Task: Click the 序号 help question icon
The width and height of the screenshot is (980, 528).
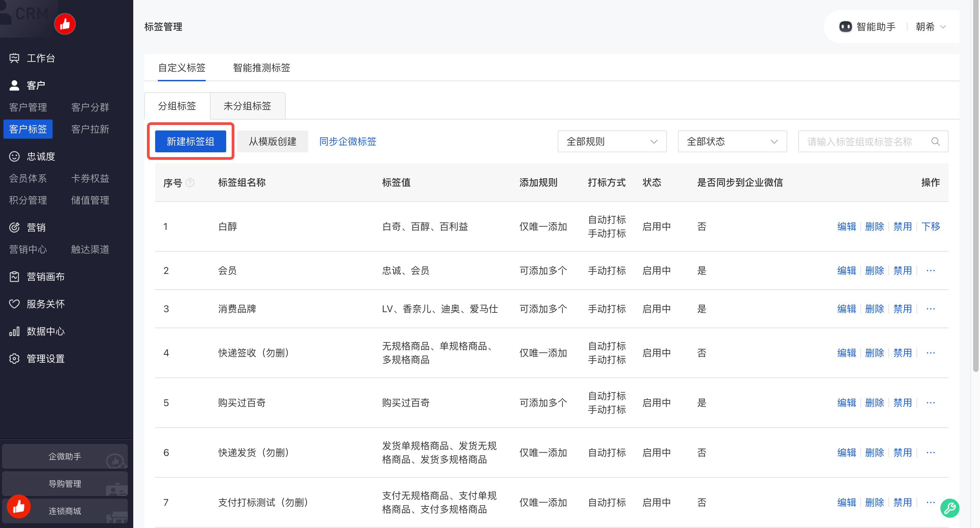Action: [x=190, y=183]
